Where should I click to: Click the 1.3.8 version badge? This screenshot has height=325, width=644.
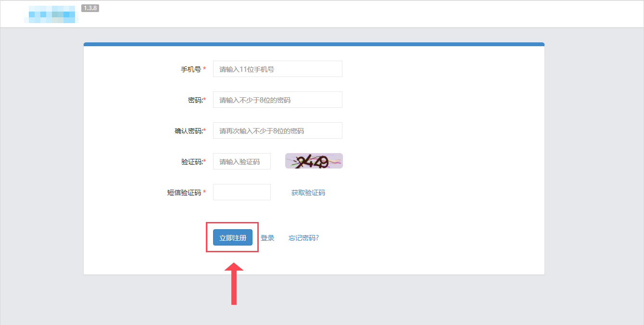[90, 8]
